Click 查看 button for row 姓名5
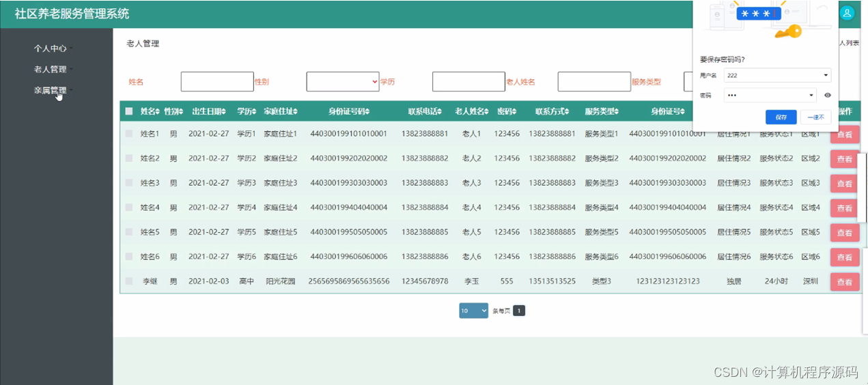The width and height of the screenshot is (868, 385). tap(845, 233)
